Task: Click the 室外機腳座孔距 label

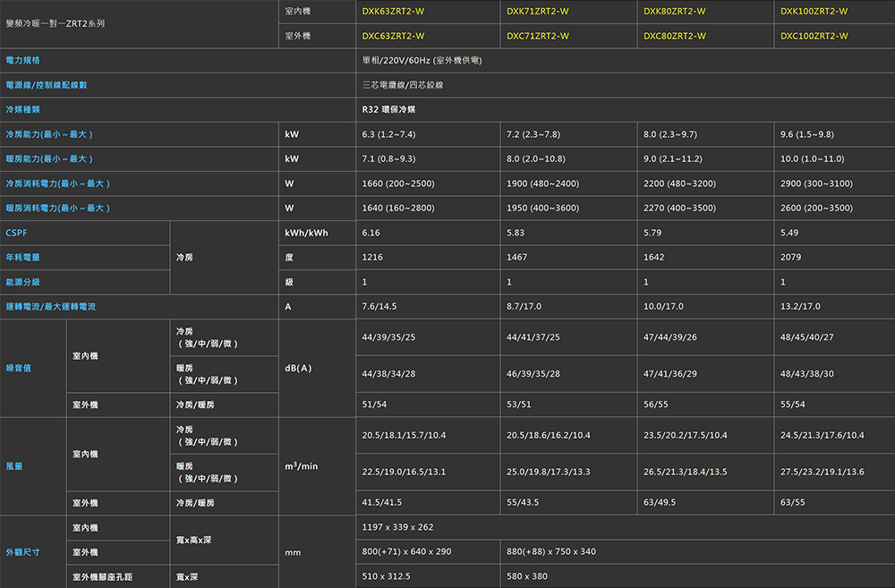Action: click(x=103, y=576)
